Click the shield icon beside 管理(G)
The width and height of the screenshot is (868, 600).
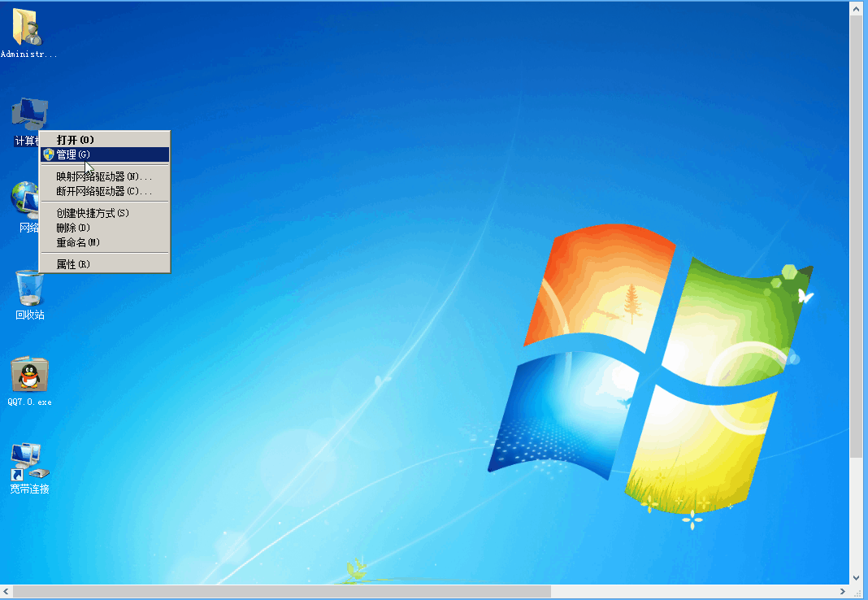pyautogui.click(x=49, y=154)
